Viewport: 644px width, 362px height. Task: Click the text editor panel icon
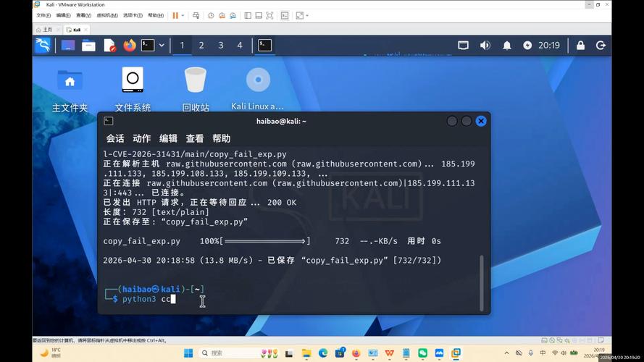tap(109, 45)
